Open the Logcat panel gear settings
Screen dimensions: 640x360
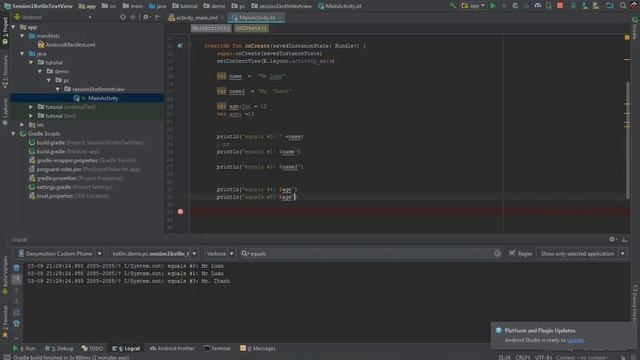(x=612, y=240)
